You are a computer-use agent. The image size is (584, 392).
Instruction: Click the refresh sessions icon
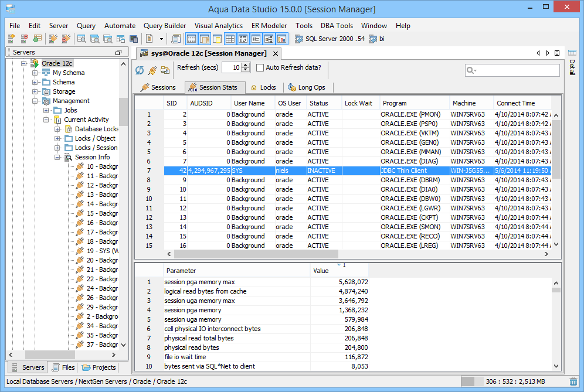(x=140, y=70)
